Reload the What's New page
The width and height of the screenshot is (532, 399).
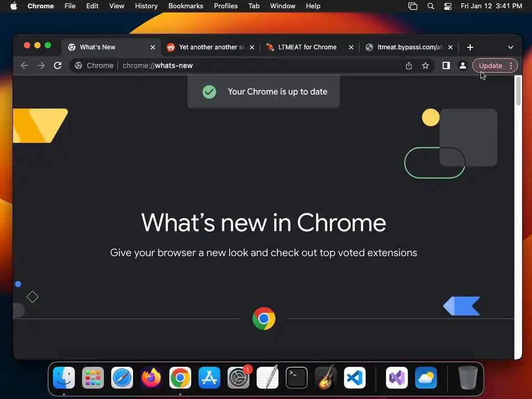pyautogui.click(x=58, y=65)
